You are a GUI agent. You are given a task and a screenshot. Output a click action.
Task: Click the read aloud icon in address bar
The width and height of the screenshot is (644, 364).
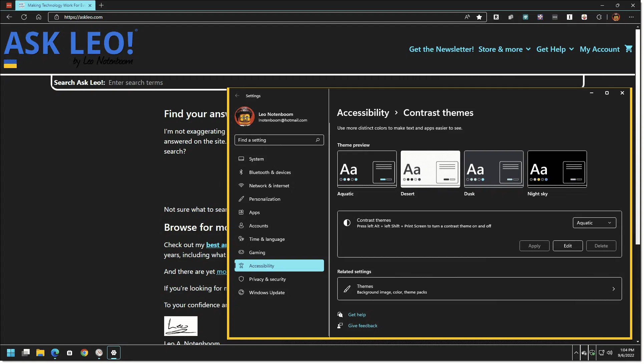467,17
